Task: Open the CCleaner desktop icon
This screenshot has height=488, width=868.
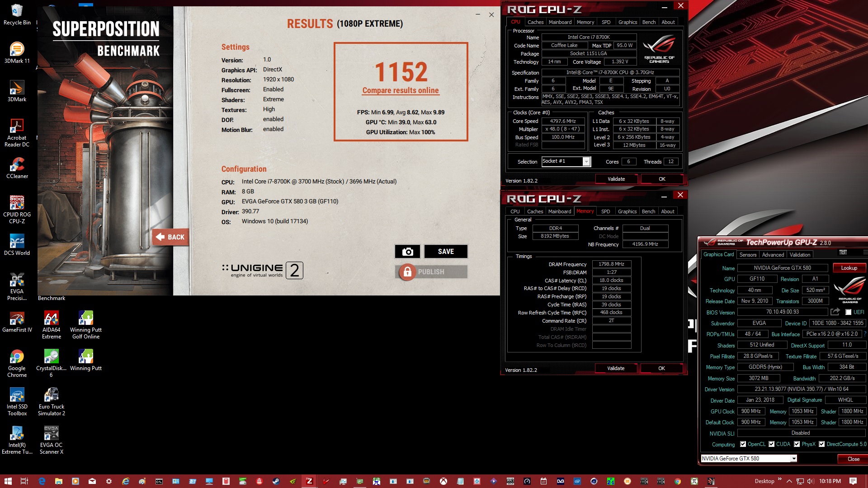Action: click(x=17, y=168)
